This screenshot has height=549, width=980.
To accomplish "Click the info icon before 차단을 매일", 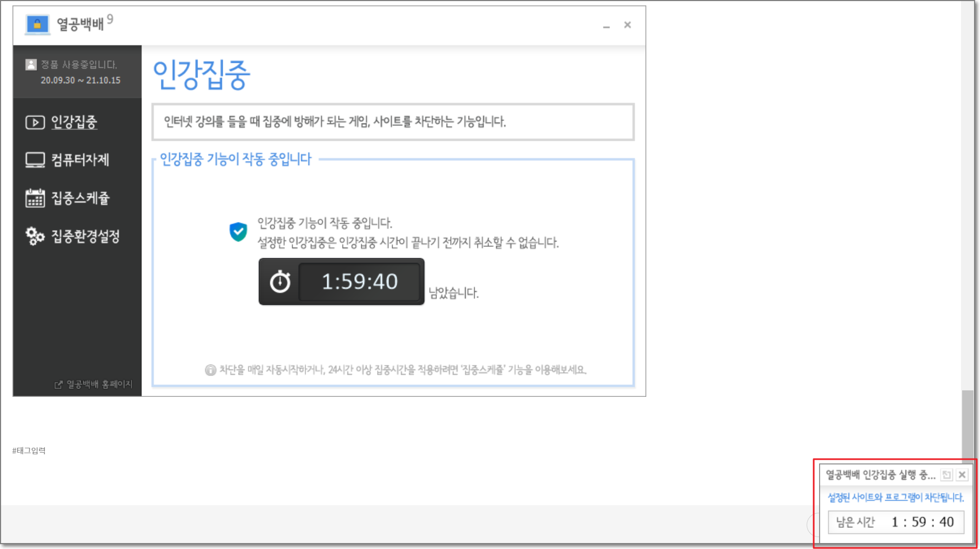I will click(x=211, y=370).
